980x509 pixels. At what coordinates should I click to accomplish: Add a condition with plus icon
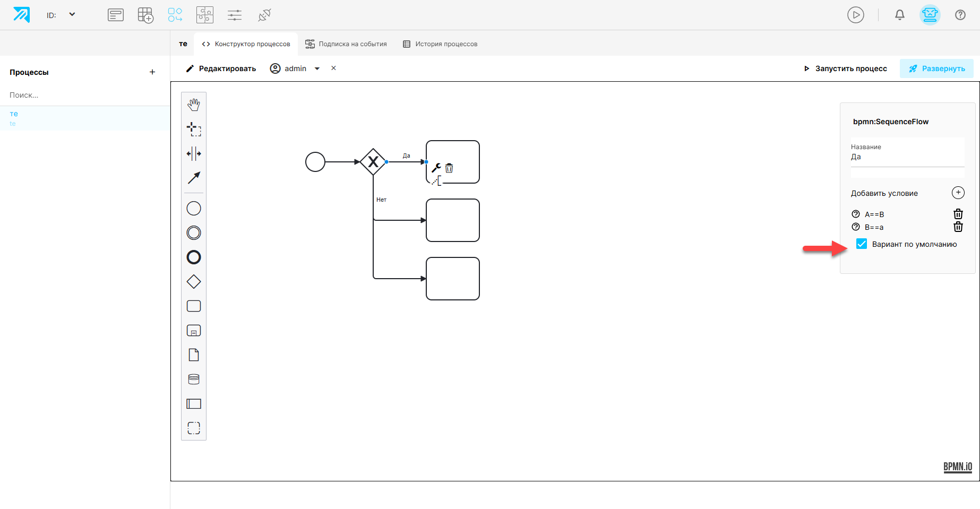coord(958,193)
